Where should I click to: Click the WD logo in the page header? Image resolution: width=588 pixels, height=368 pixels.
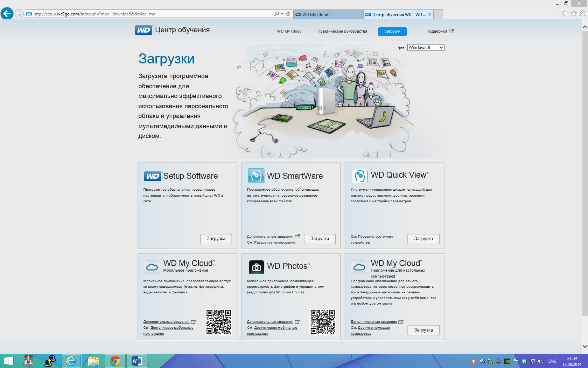coord(144,30)
